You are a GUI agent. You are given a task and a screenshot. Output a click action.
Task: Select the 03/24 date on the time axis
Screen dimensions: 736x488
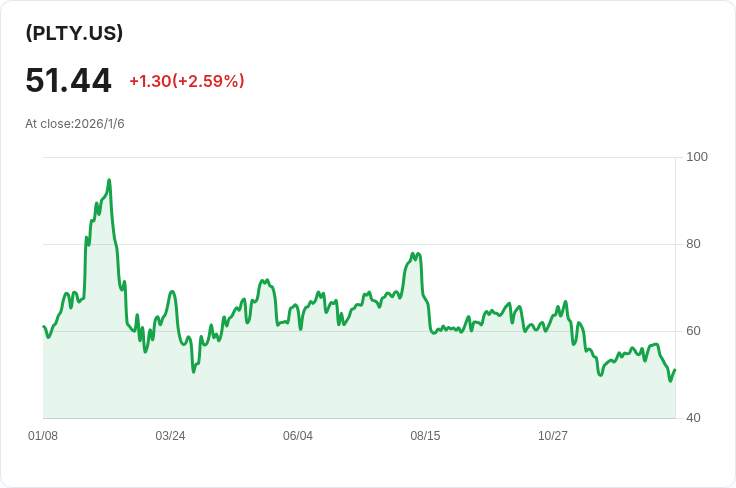(170, 436)
